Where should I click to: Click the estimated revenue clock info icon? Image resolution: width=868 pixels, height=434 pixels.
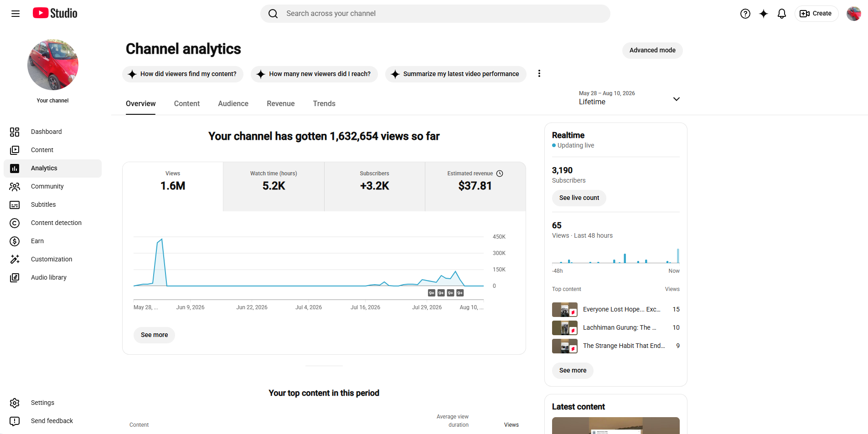coord(500,174)
